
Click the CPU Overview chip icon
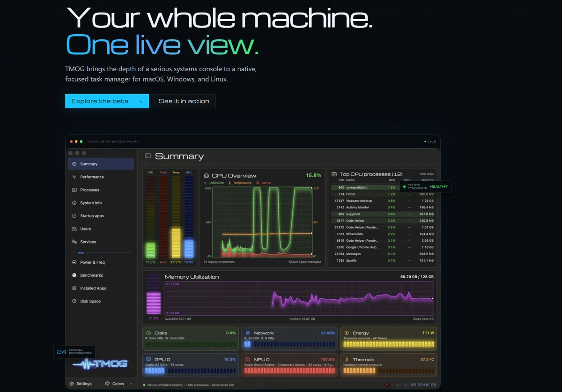click(207, 176)
